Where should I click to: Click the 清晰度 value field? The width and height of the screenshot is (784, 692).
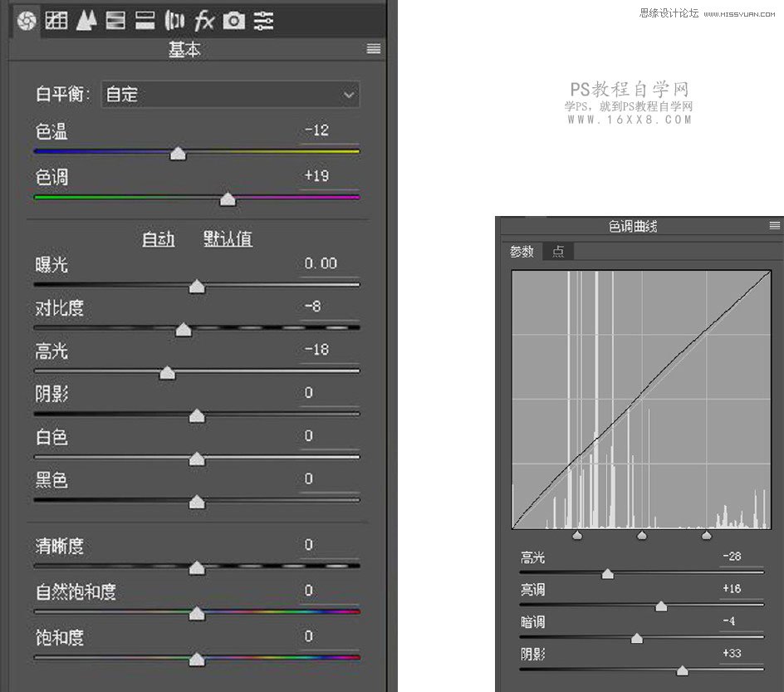pyautogui.click(x=329, y=545)
